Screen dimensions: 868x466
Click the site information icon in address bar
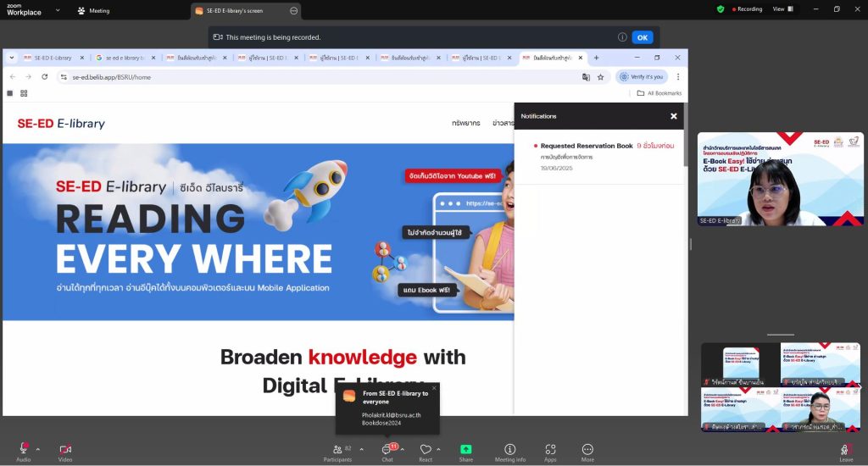click(64, 77)
